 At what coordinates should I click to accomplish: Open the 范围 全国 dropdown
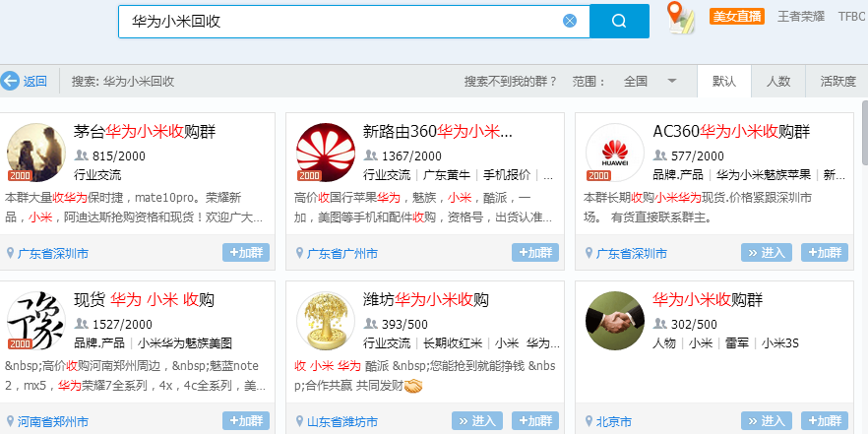[x=650, y=82]
